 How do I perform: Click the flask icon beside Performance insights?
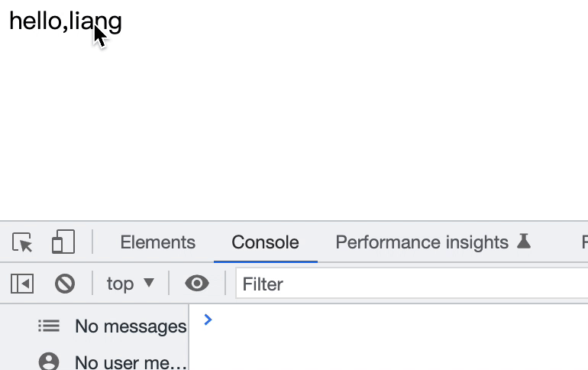(x=524, y=242)
